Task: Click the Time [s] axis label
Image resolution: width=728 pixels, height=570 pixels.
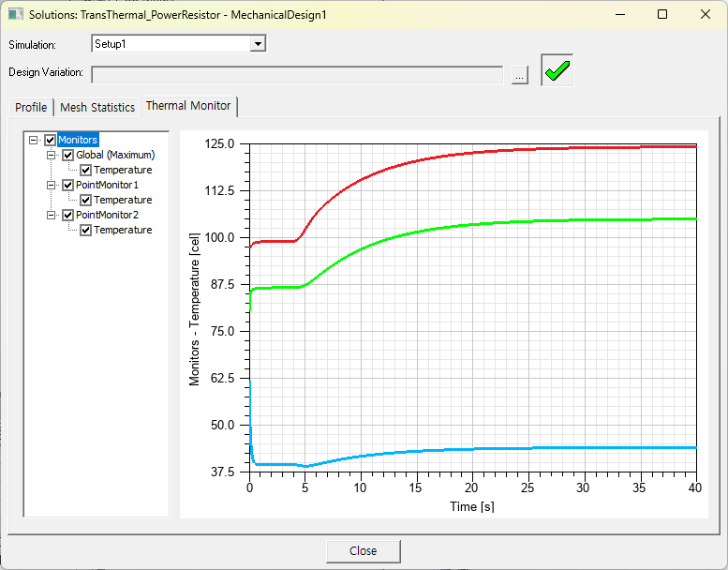Action: (471, 506)
